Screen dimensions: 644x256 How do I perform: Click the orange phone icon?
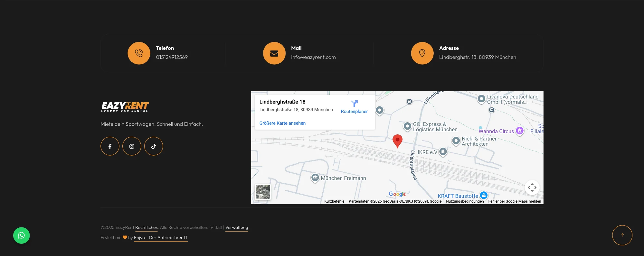point(139,53)
